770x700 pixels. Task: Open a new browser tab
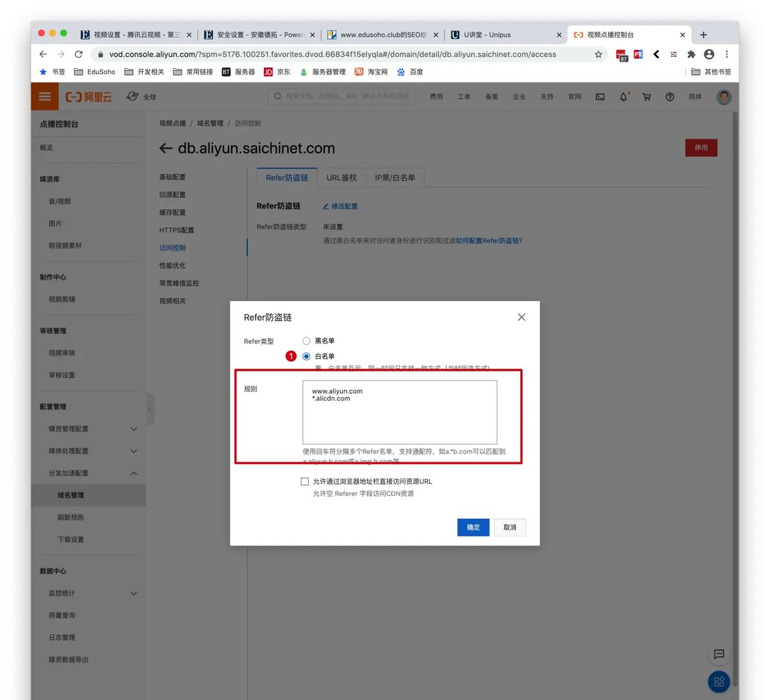tap(704, 35)
